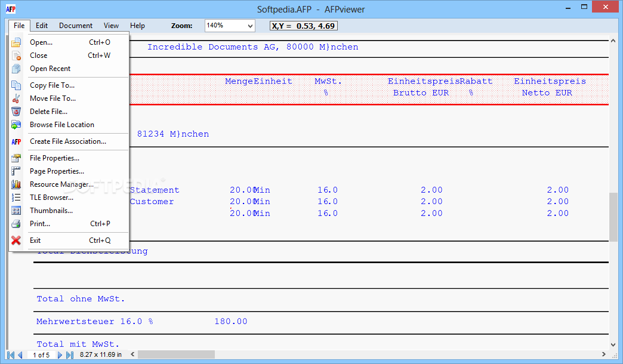The height and width of the screenshot is (364, 623).
Task: Click the Mehrwertsteuer 16.0 % text
Action: click(94, 322)
